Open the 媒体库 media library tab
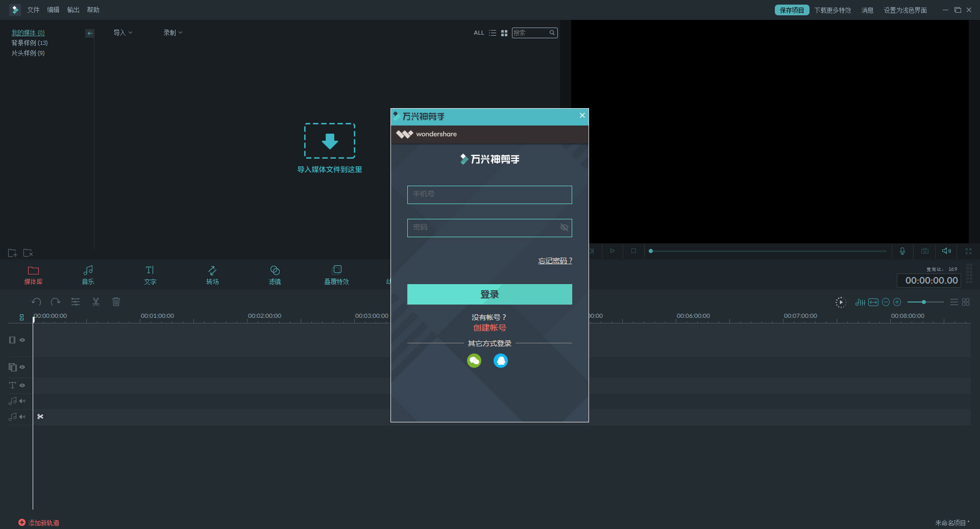This screenshot has width=980, height=529. 33,275
